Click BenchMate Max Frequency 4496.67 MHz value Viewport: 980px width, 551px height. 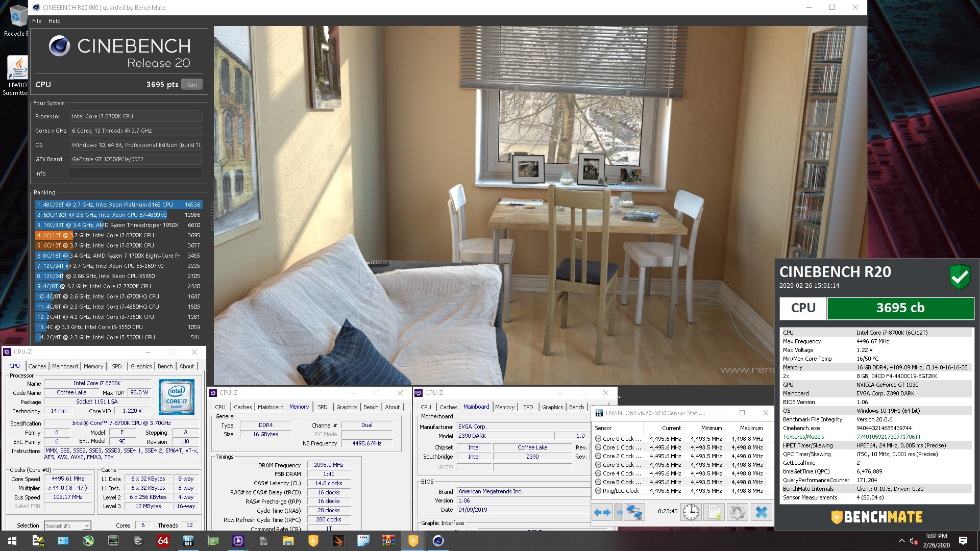(872, 341)
